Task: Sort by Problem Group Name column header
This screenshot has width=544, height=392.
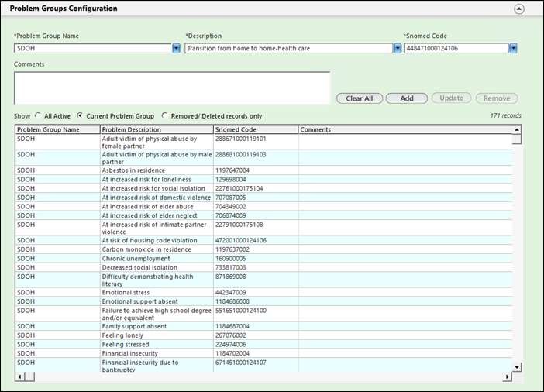Action: (57, 129)
